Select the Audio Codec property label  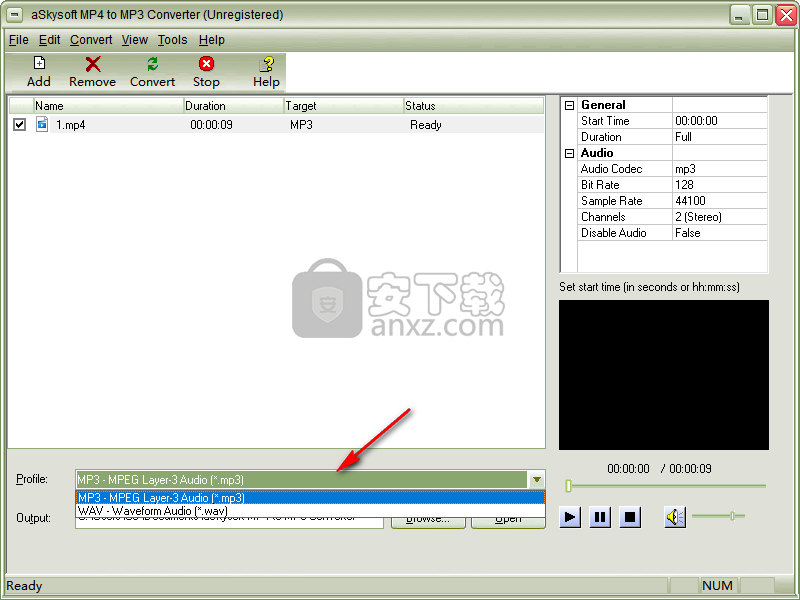[x=611, y=169]
